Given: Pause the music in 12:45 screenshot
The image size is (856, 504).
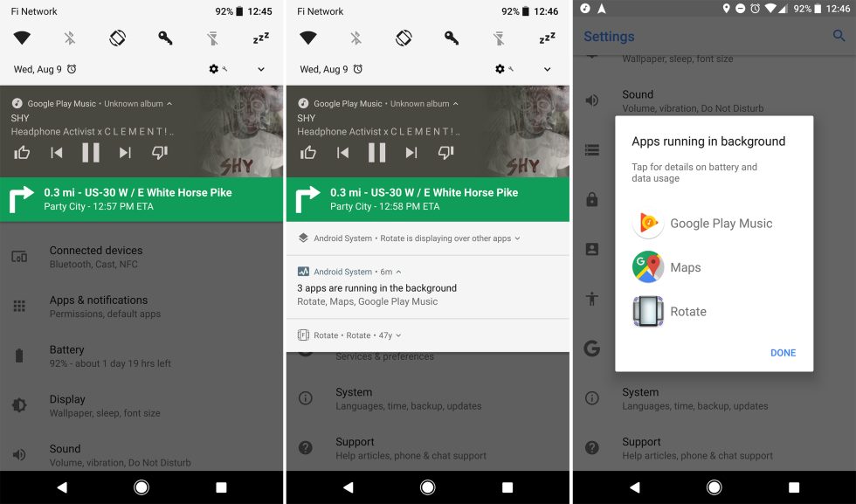Looking at the screenshot, I should (x=91, y=152).
